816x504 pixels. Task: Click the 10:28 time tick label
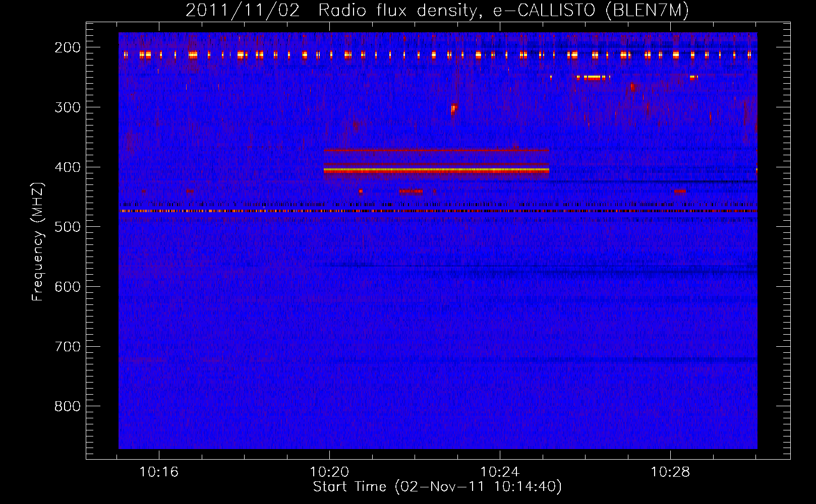[x=670, y=472]
